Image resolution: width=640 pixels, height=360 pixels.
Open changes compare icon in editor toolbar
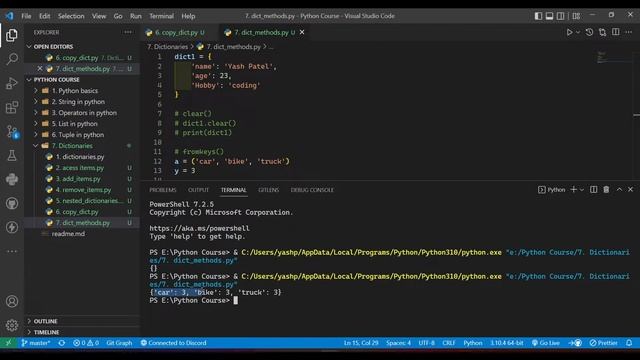point(602,32)
